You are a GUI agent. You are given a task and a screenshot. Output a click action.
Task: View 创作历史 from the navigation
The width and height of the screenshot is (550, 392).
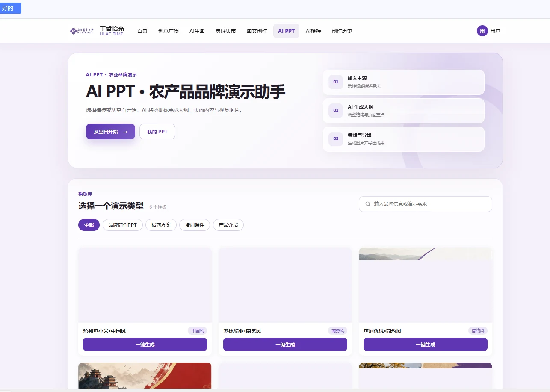pos(342,31)
